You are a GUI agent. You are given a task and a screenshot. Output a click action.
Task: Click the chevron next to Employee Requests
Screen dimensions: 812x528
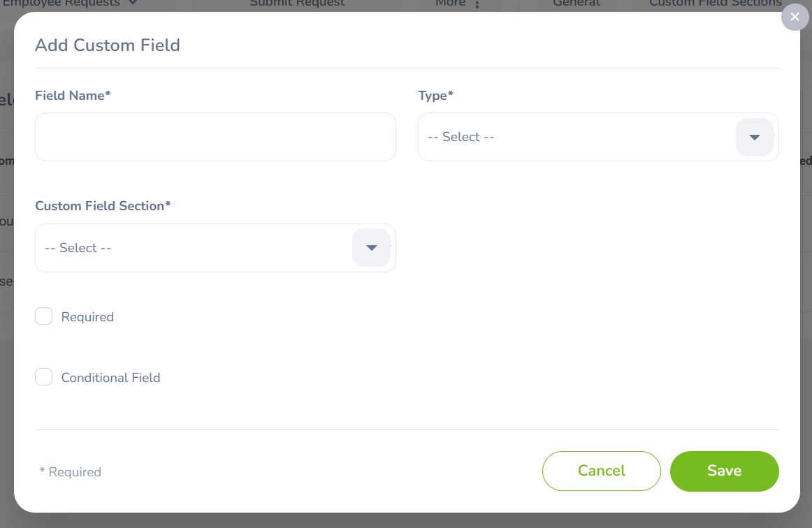coord(133,3)
